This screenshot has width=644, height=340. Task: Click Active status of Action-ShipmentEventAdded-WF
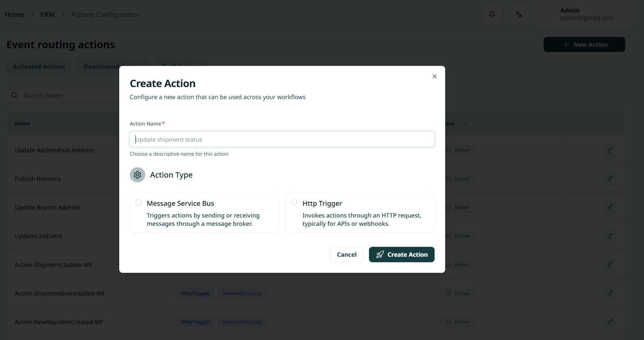pos(458,293)
